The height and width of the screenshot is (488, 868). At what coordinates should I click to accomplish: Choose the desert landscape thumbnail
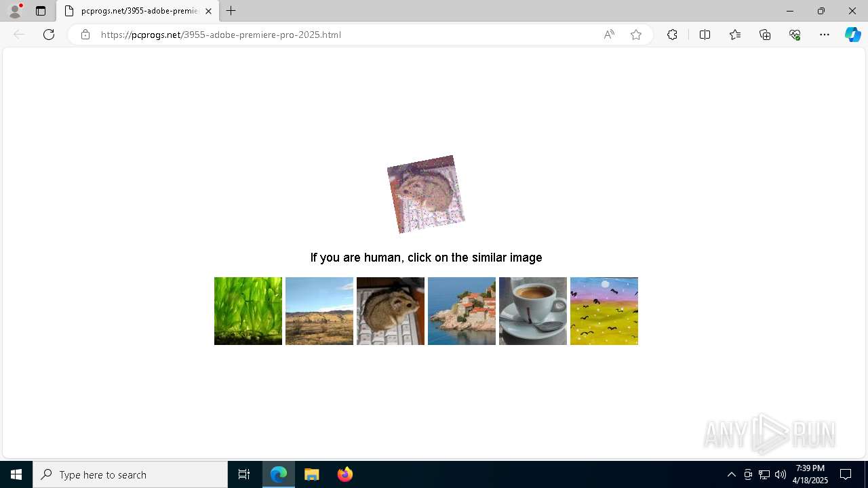(319, 311)
